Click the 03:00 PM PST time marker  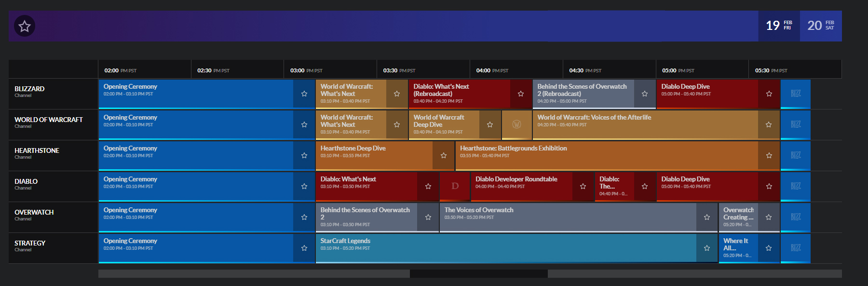[306, 70]
